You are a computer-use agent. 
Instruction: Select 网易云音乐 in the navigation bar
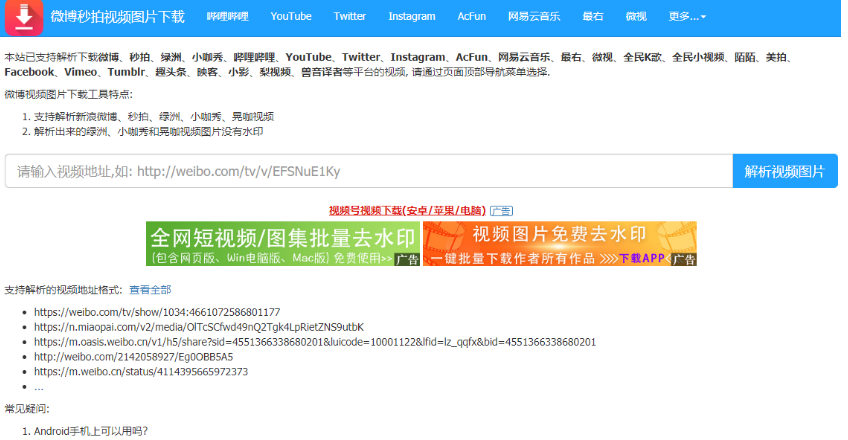[x=534, y=17]
